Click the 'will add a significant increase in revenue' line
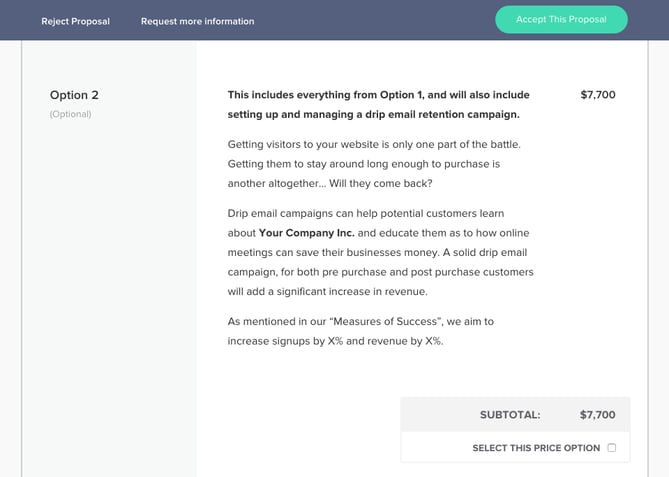The image size is (669, 477). pyautogui.click(x=327, y=291)
